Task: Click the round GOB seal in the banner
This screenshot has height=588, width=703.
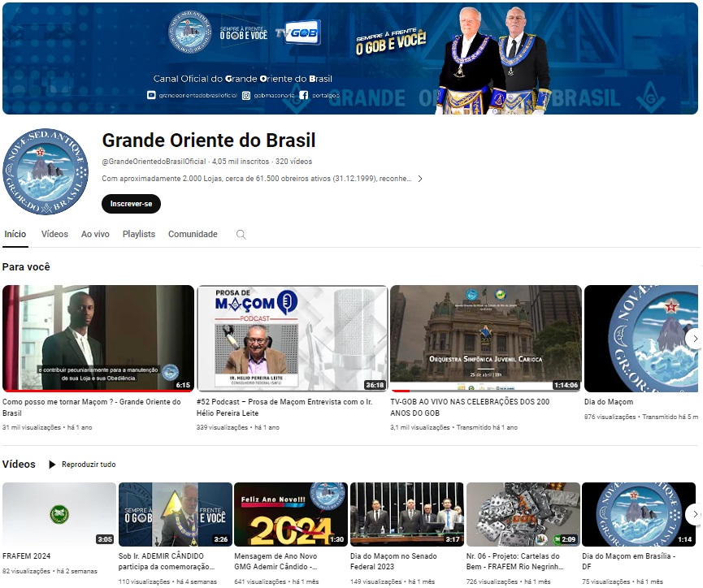Action: (189, 32)
